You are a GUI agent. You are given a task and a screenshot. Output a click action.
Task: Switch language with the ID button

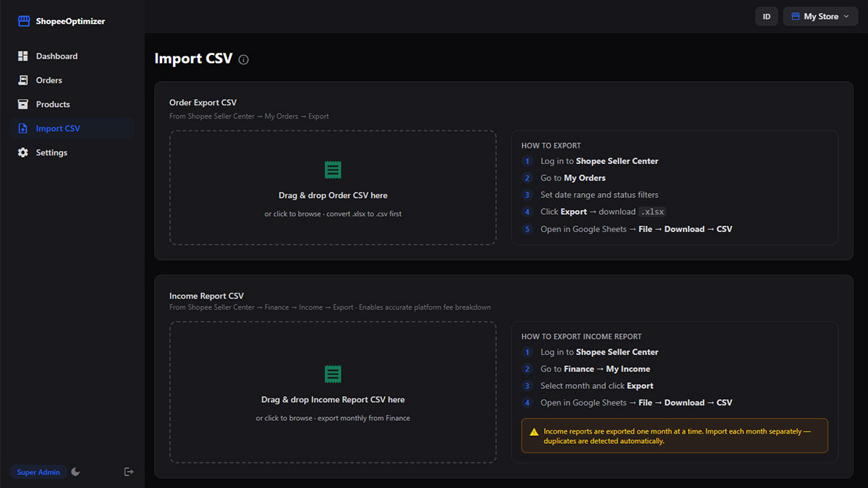[x=767, y=17]
